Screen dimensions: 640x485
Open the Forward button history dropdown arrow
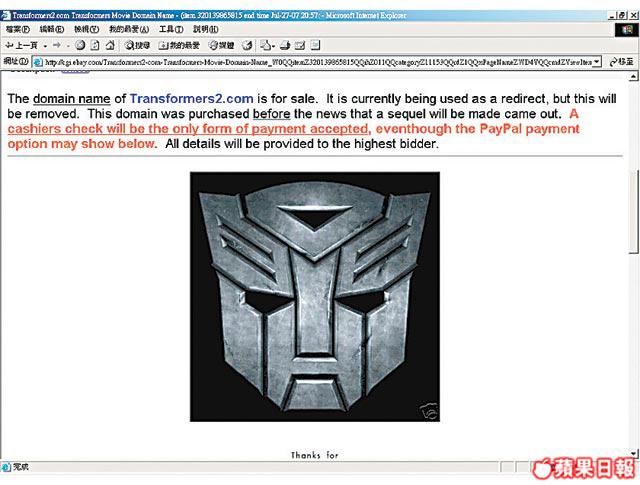point(68,46)
